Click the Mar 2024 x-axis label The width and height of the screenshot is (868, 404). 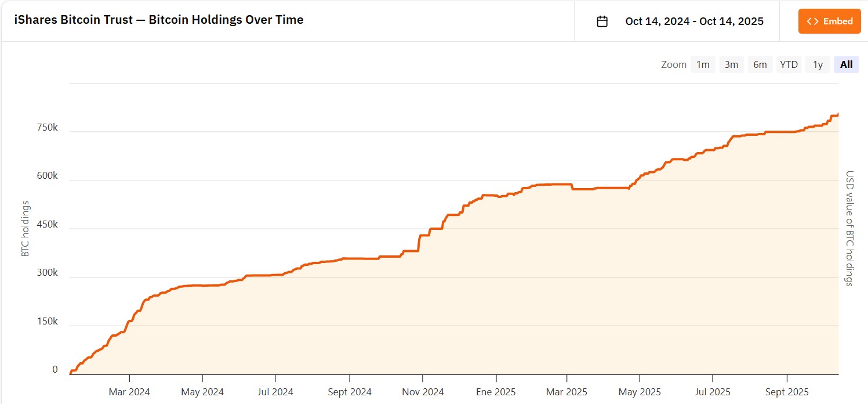point(129,392)
